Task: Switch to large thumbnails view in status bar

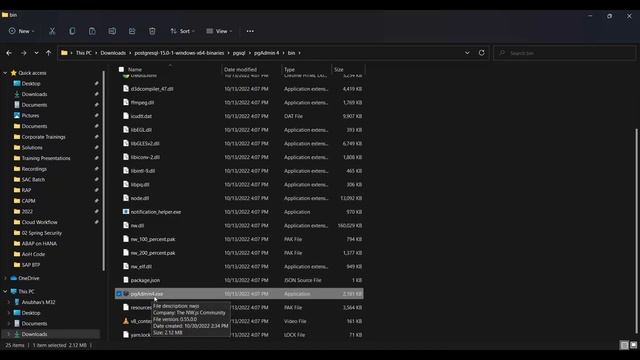Action: tap(633, 345)
